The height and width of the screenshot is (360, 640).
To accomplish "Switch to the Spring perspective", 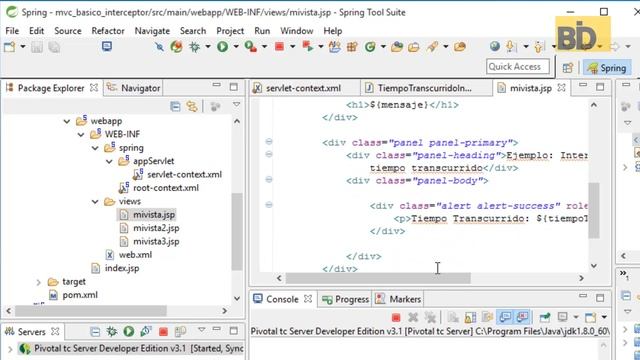I will pyautogui.click(x=607, y=68).
